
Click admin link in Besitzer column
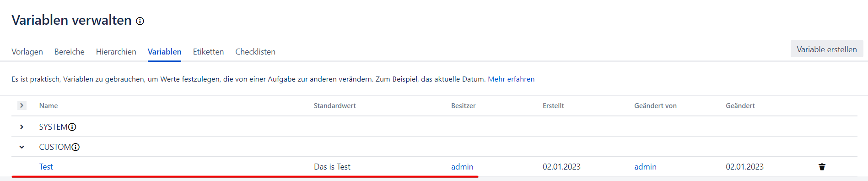(x=462, y=167)
